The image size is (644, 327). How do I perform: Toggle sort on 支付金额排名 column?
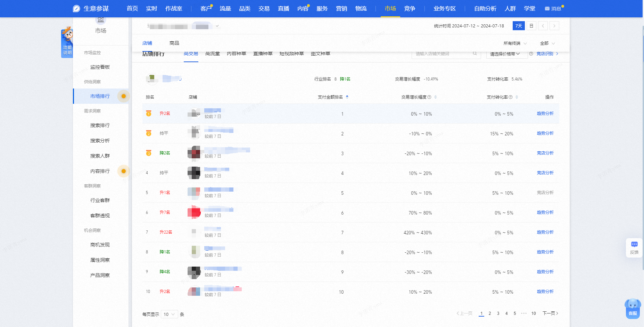347,97
